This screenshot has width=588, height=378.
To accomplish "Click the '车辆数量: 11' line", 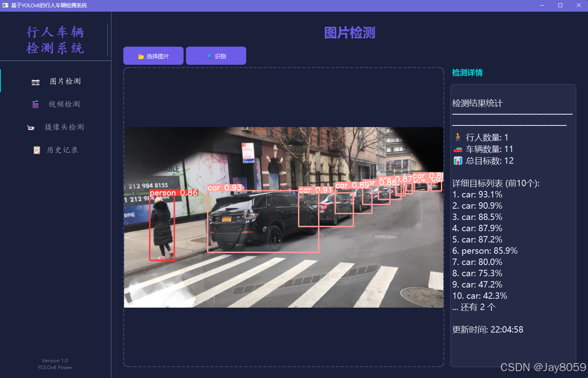I will 483,149.
